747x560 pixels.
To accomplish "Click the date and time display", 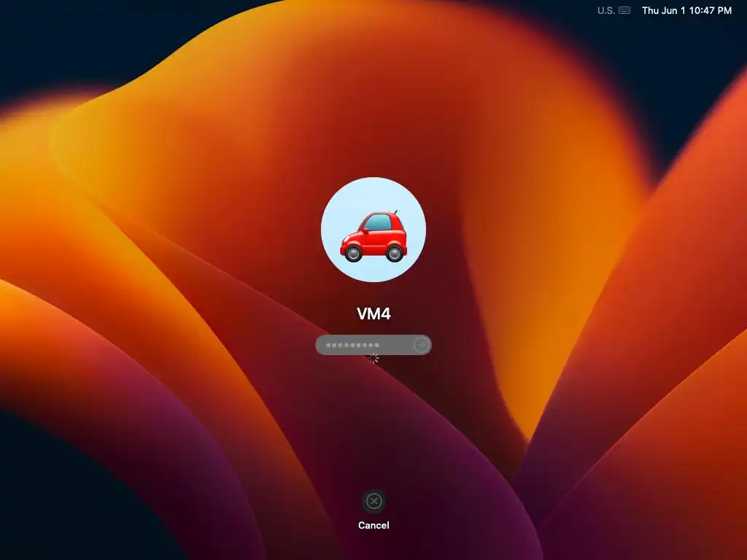I will (686, 10).
